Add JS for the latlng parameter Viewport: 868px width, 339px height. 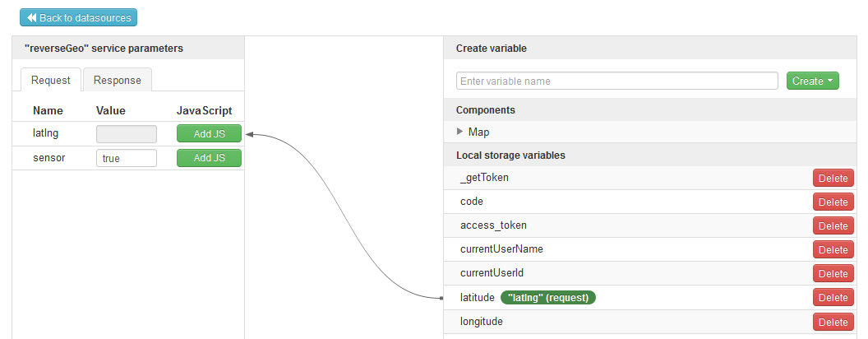tap(209, 134)
